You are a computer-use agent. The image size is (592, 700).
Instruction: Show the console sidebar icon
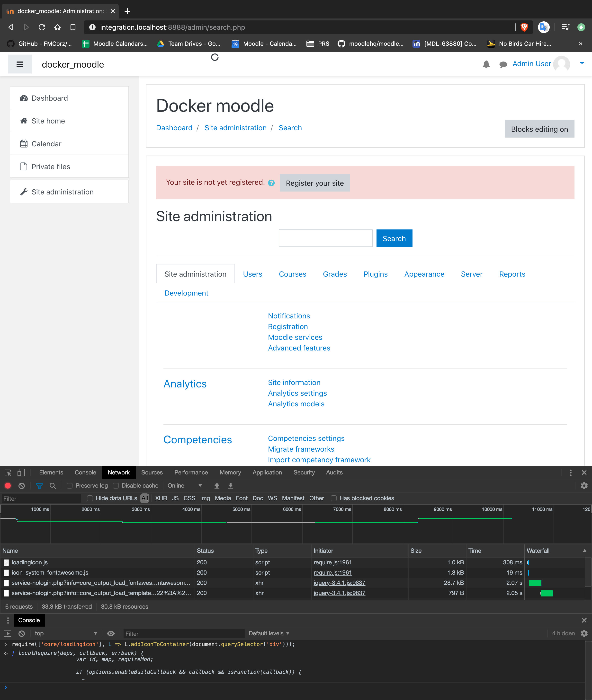pyautogui.click(x=7, y=634)
